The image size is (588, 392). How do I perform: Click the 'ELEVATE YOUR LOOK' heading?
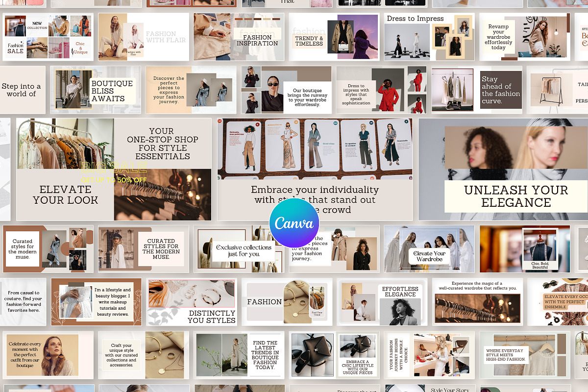coord(65,195)
